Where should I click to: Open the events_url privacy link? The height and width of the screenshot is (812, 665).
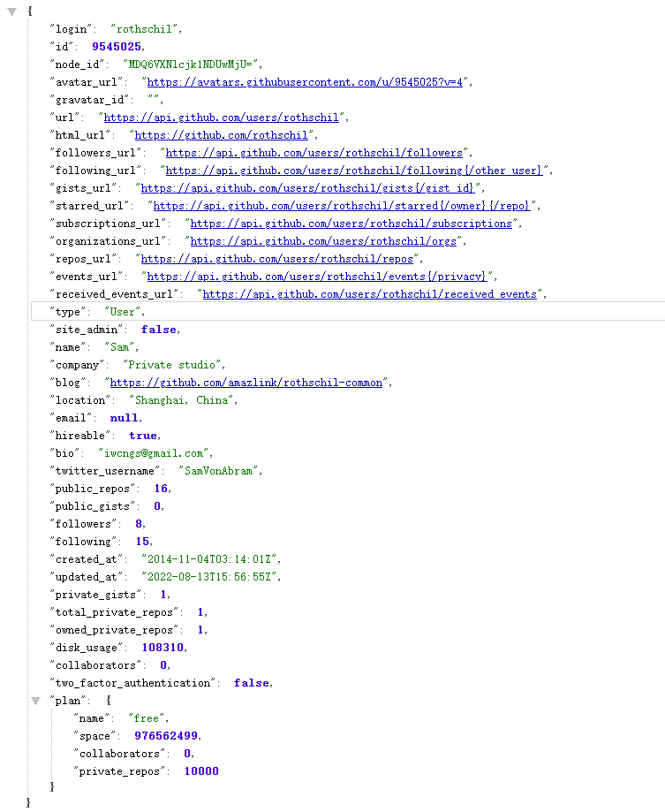point(317,276)
